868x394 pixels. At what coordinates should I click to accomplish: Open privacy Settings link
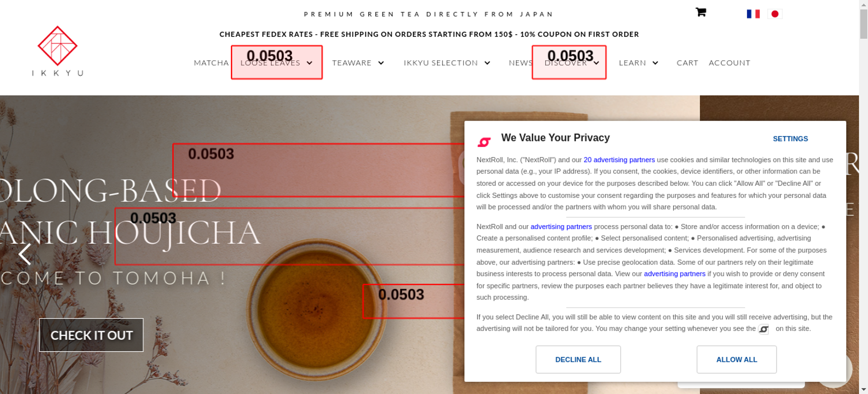pos(790,139)
